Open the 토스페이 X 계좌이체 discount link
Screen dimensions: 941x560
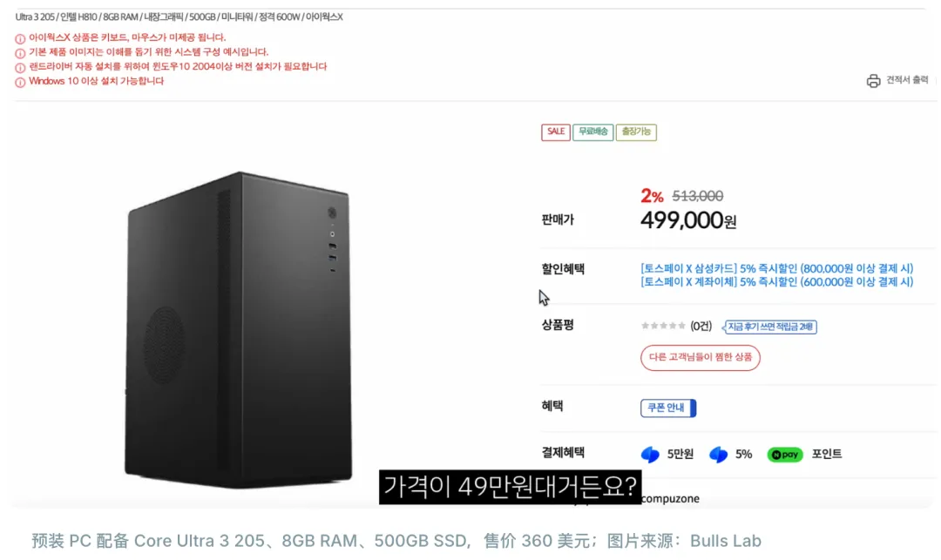pos(776,282)
